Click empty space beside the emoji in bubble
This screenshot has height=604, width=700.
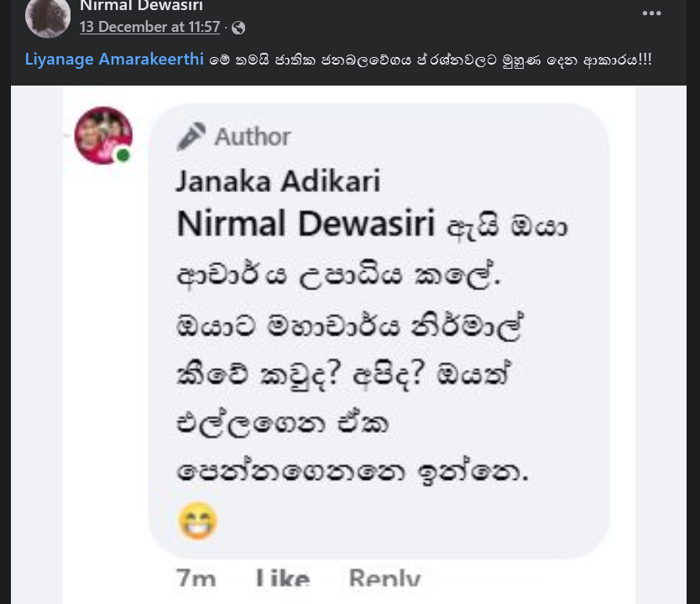[x=403, y=522]
